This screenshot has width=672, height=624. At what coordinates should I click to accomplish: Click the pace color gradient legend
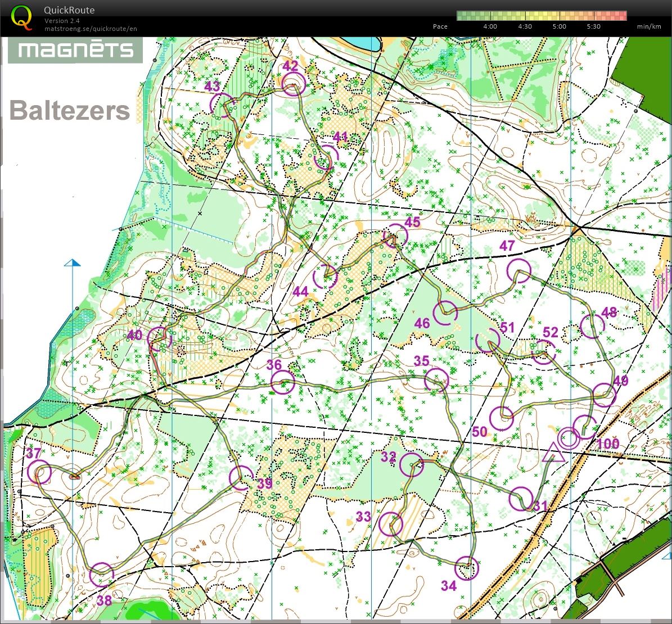(x=541, y=16)
